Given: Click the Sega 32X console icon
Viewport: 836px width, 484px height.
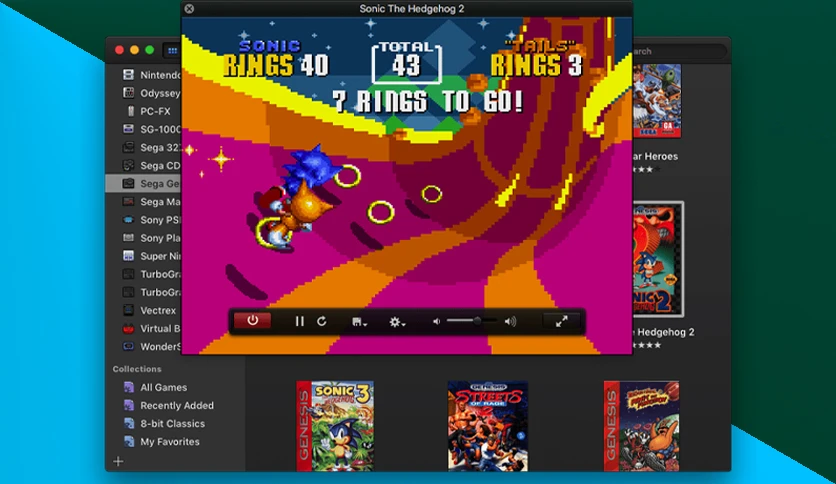Looking at the screenshot, I should click(128, 147).
